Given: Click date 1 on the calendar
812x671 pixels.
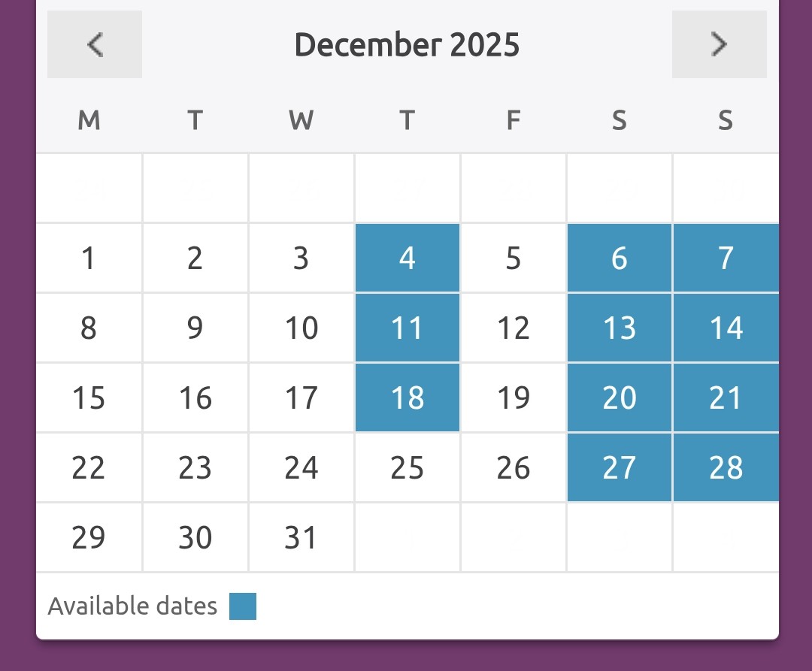Looking at the screenshot, I should click(x=89, y=258).
